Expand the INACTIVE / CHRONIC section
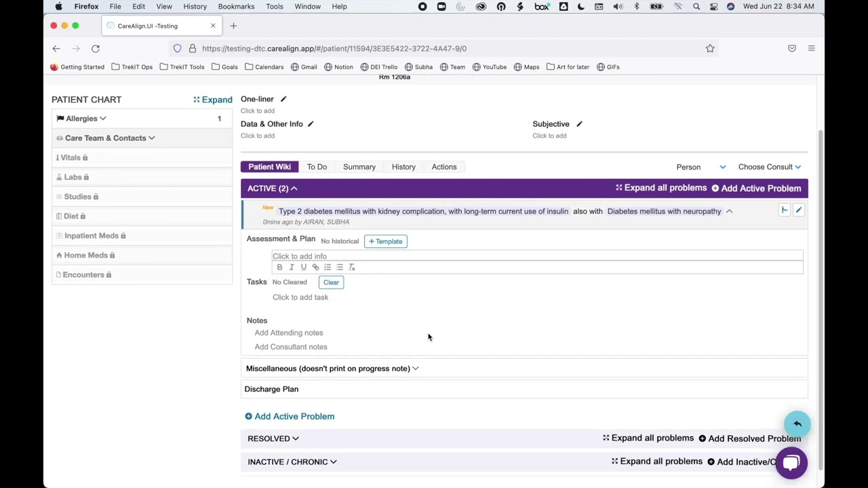The width and height of the screenshot is (868, 488). pyautogui.click(x=292, y=462)
